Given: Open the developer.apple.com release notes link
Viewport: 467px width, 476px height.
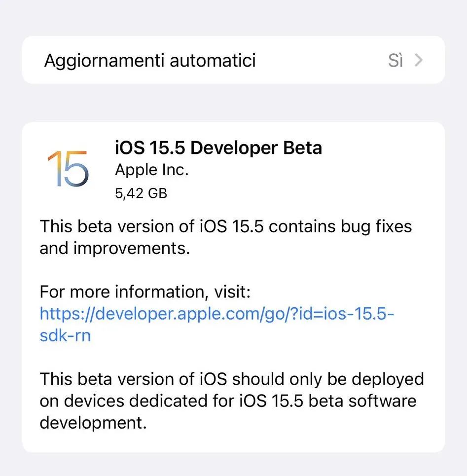Looking at the screenshot, I should (217, 314).
